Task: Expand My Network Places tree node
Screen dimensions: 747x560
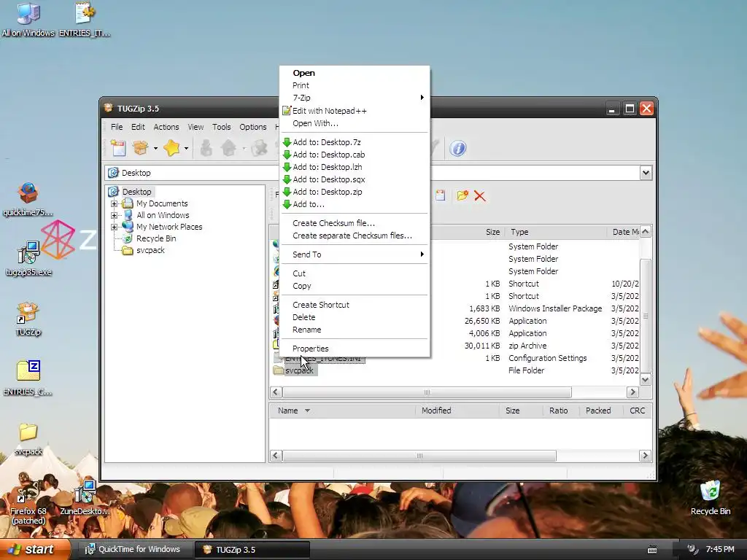Action: [114, 227]
